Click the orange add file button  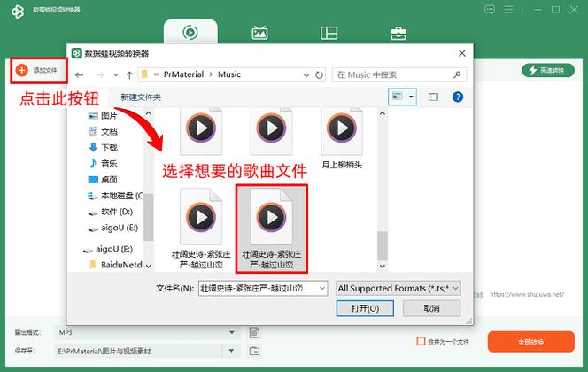[37, 70]
